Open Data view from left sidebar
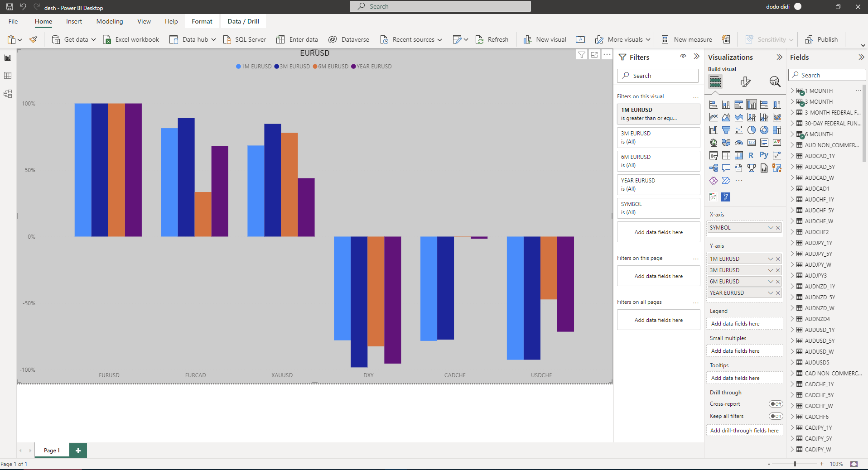 [8, 76]
